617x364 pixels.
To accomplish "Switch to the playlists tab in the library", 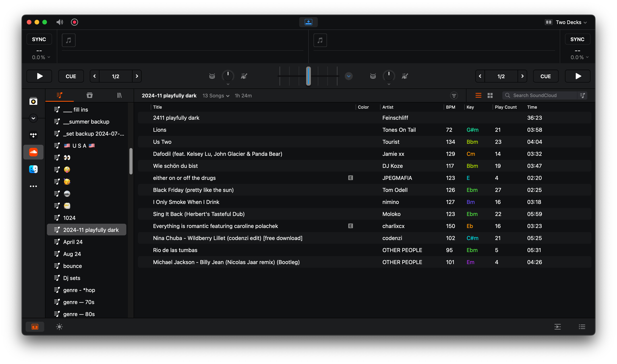I will click(x=60, y=95).
